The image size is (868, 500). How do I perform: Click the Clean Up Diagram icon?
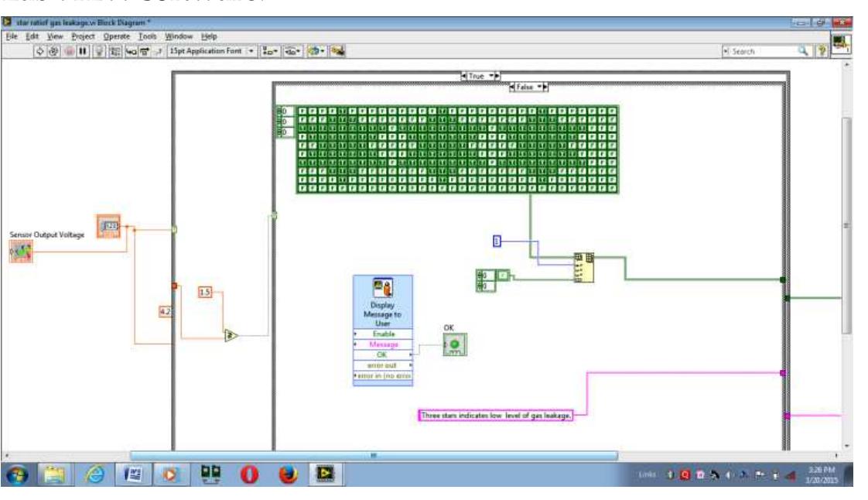point(337,51)
